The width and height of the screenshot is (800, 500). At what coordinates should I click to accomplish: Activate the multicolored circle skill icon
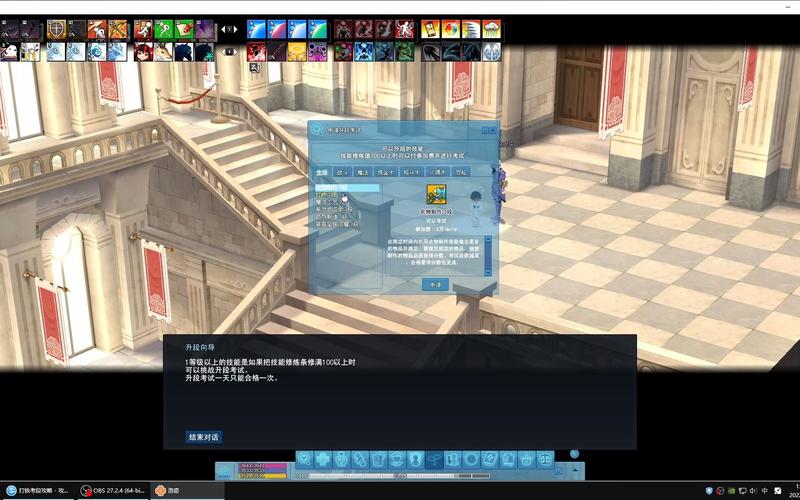click(x=451, y=30)
